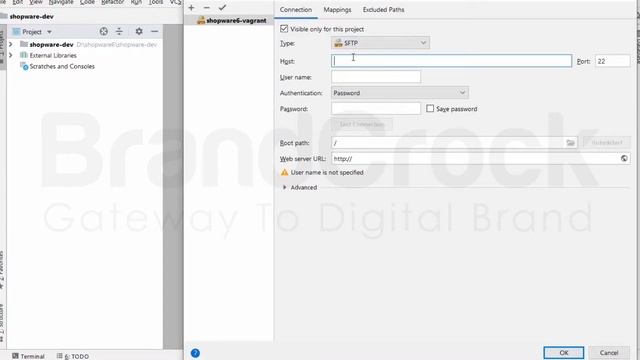This screenshot has height=360, width=640.
Task: Click the collapse all icon in Project panel
Action: pos(119,31)
